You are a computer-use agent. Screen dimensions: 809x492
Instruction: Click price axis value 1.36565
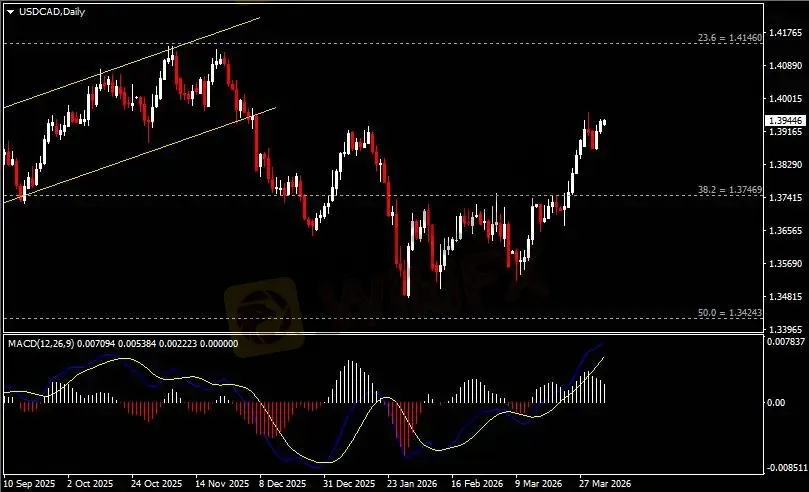coord(785,231)
